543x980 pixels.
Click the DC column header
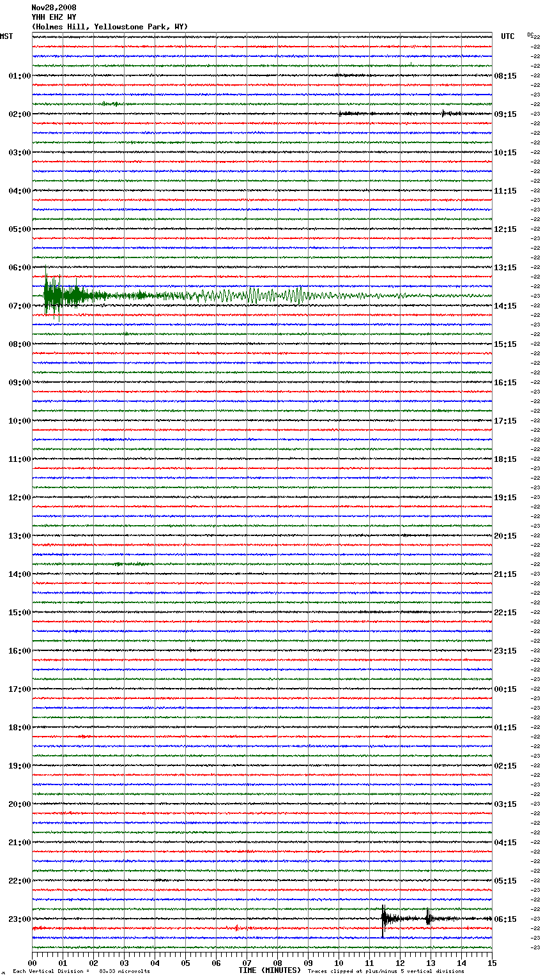coord(532,35)
